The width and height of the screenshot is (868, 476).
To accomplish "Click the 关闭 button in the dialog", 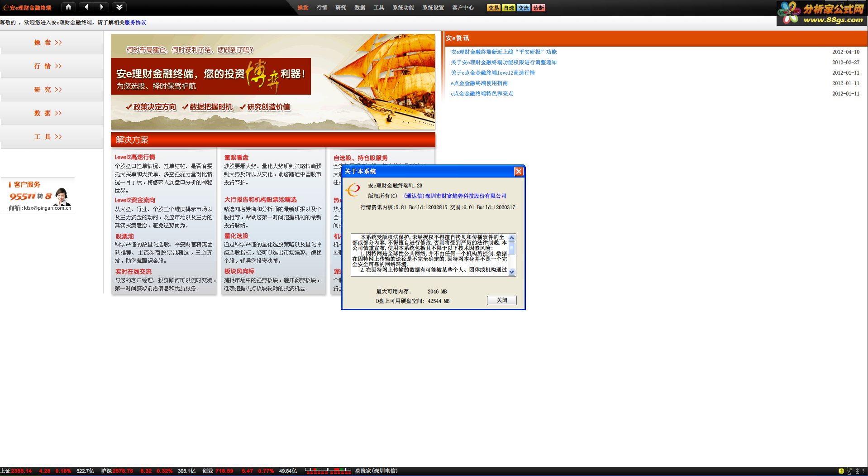I will point(501,300).
